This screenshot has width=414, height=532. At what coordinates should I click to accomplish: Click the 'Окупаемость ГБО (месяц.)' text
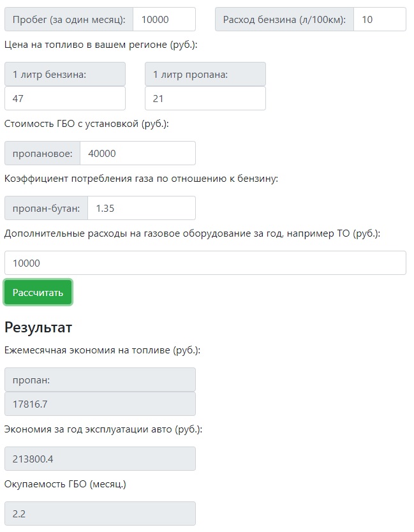[65, 484]
